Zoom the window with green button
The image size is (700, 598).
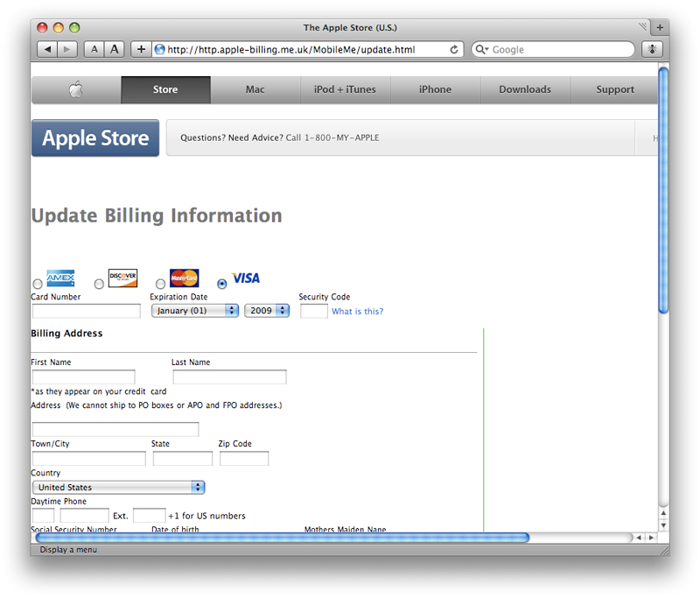(74, 28)
